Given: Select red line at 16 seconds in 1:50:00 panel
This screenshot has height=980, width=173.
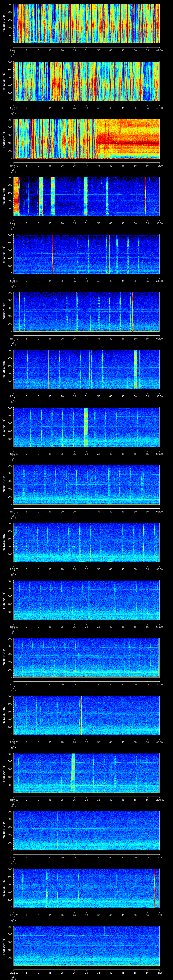Looking at the screenshot, I should [x=53, y=254].
